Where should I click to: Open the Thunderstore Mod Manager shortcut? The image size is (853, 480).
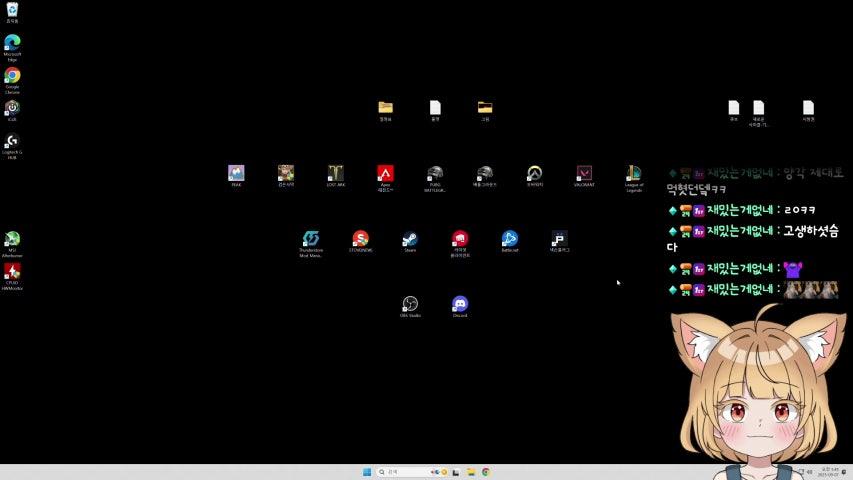pyautogui.click(x=311, y=239)
